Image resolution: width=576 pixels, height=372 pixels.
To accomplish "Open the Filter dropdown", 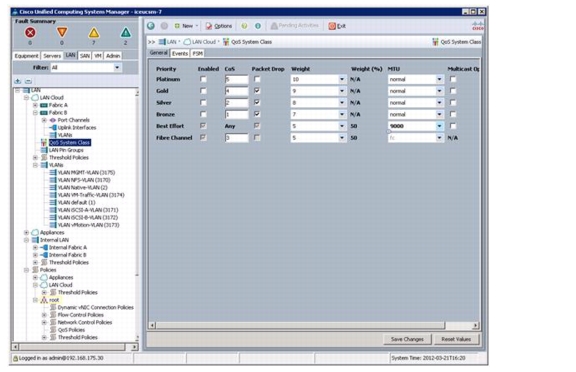I will [x=117, y=68].
